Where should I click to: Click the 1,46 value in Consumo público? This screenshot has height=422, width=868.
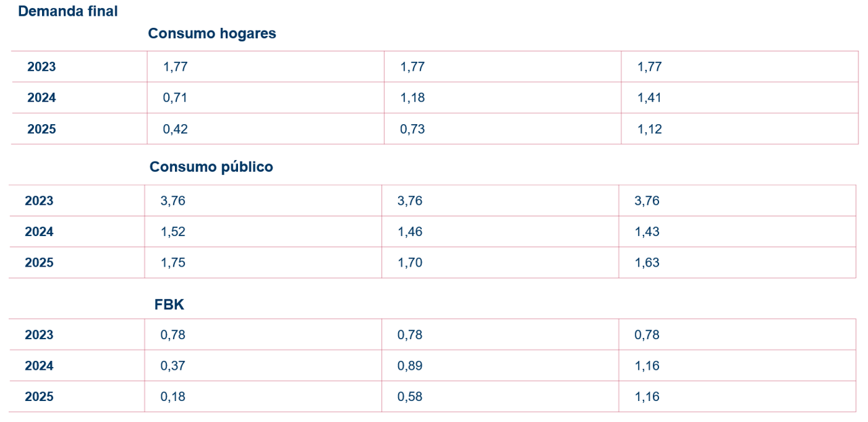click(410, 232)
